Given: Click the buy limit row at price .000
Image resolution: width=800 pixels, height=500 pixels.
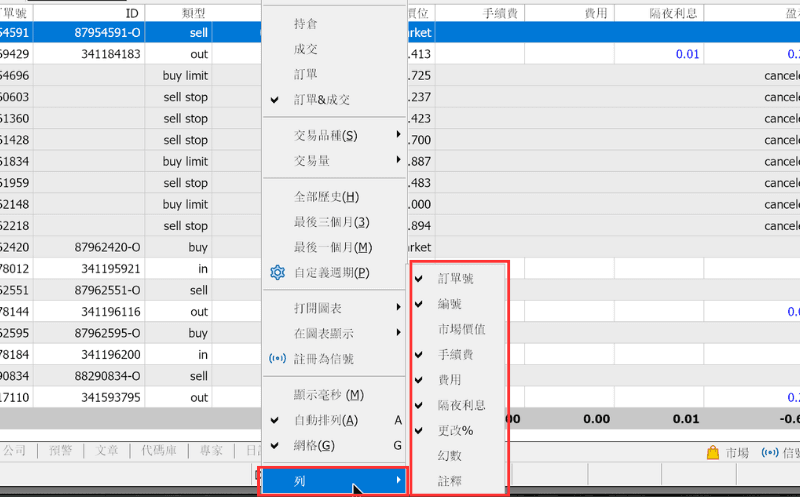Looking at the screenshot, I should pyautogui.click(x=185, y=204).
